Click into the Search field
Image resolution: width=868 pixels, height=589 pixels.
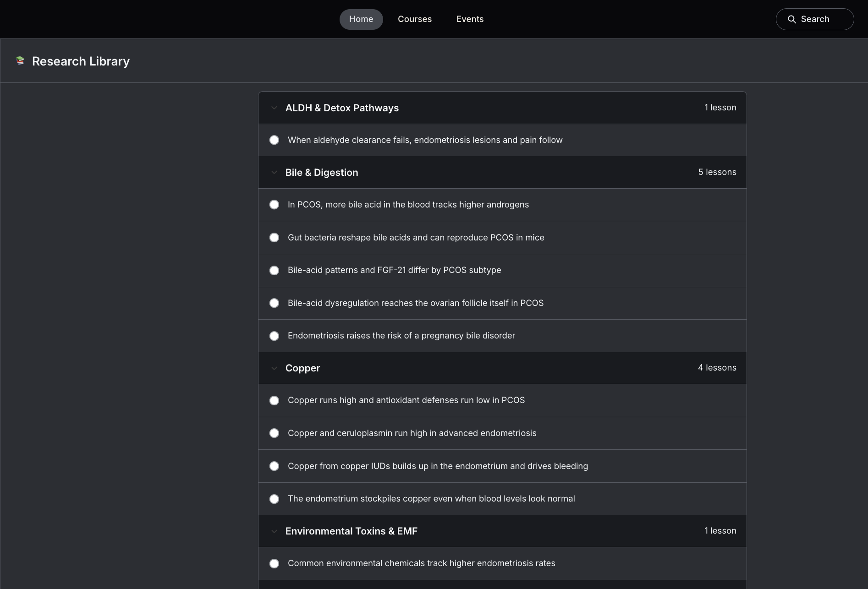pyautogui.click(x=815, y=19)
